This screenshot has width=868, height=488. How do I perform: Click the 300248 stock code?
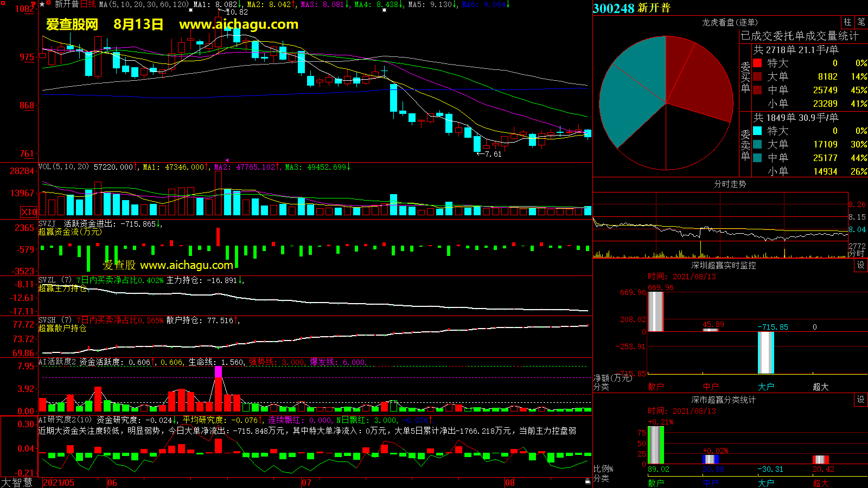[614, 8]
